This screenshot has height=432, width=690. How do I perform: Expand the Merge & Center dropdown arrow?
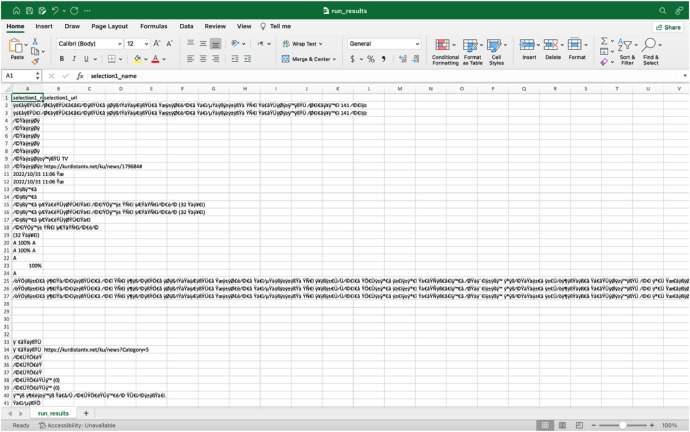click(x=334, y=59)
